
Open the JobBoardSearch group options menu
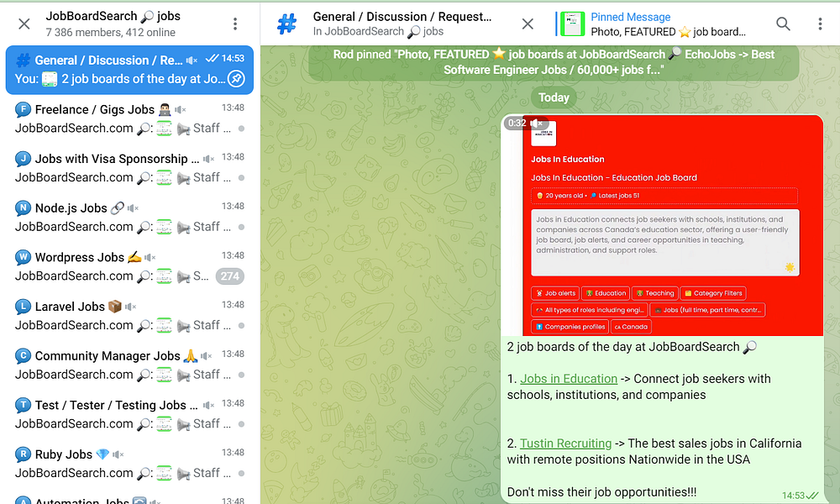coord(235,24)
